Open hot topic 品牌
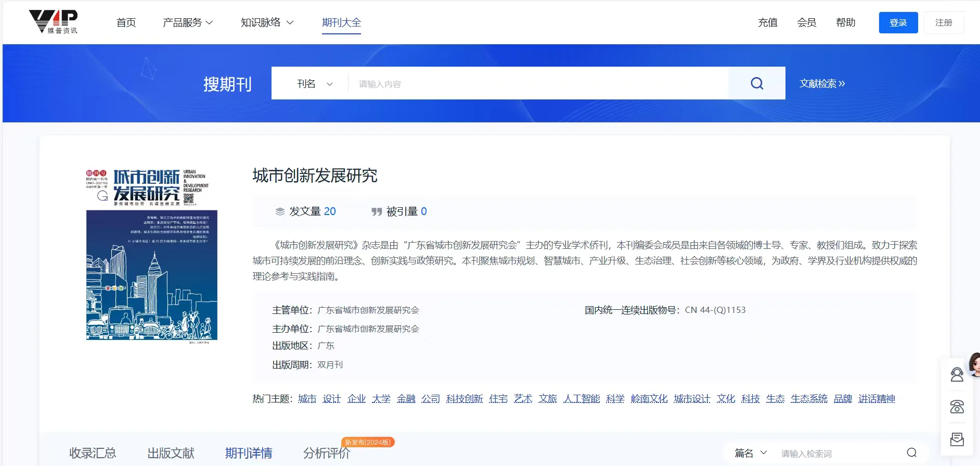Viewport: 980px width, 466px height. coord(843,399)
